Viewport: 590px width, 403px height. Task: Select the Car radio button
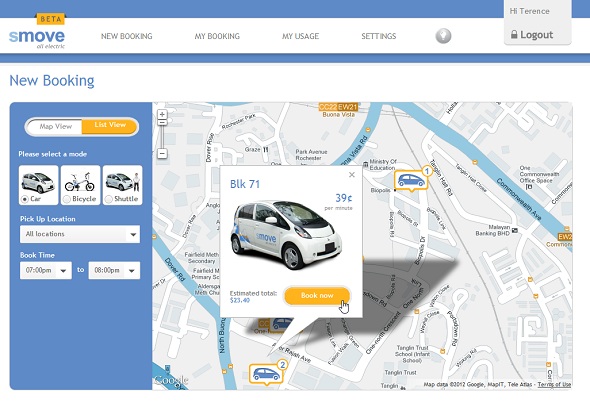tap(25, 199)
